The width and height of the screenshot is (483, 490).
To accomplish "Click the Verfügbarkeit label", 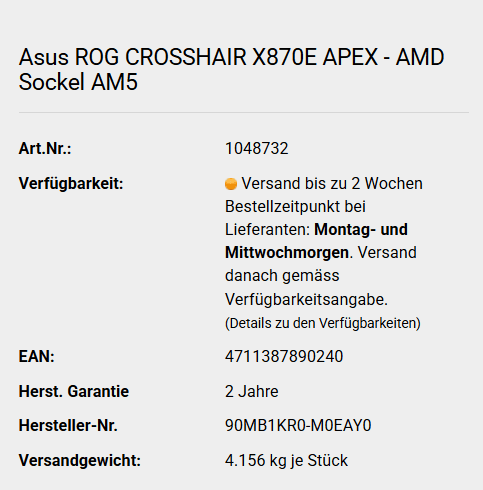I will 71,183.
